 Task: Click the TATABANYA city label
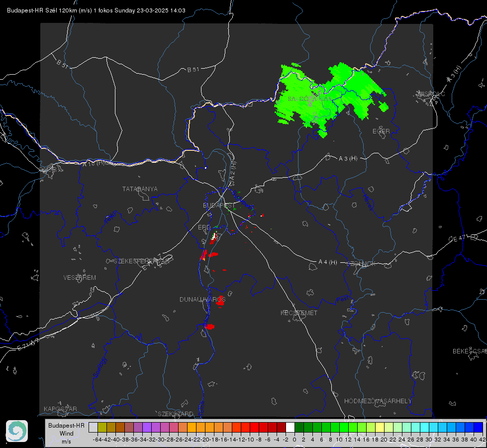pos(140,189)
